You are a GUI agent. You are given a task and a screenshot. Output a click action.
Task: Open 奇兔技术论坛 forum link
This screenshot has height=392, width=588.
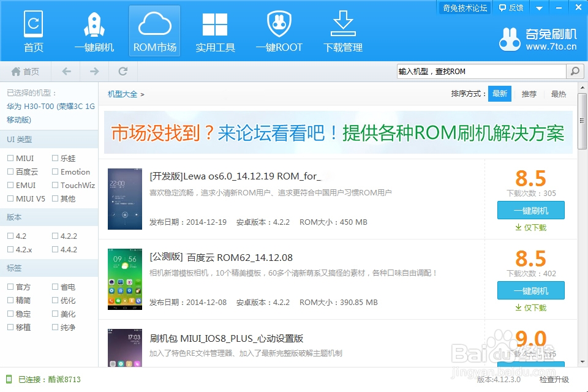point(465,8)
